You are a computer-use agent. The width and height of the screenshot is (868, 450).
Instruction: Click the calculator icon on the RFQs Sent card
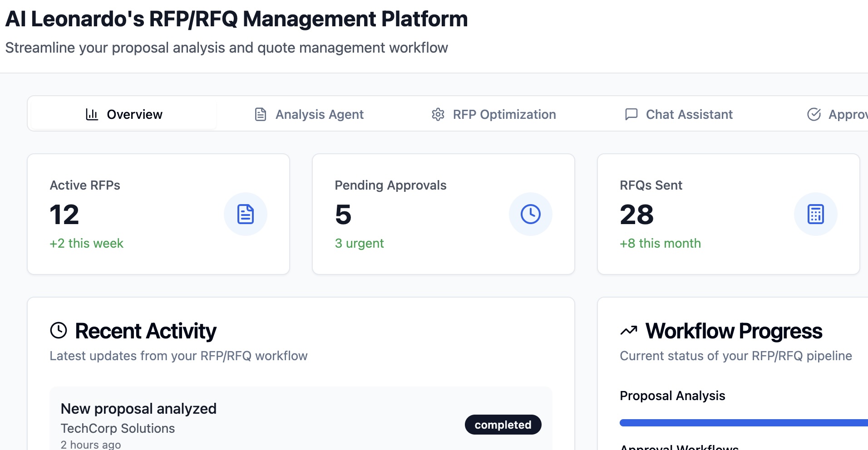pyautogui.click(x=815, y=214)
